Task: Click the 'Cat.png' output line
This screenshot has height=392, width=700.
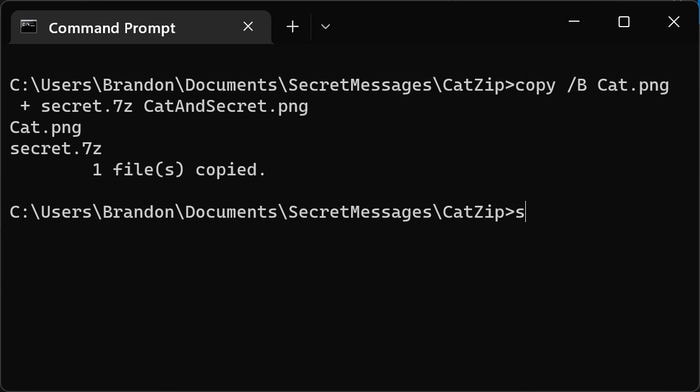Action: point(46,128)
